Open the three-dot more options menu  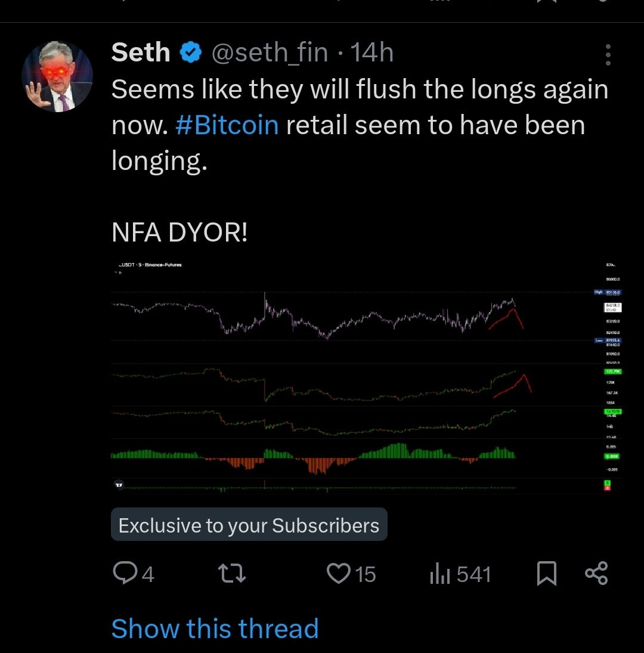tap(608, 55)
